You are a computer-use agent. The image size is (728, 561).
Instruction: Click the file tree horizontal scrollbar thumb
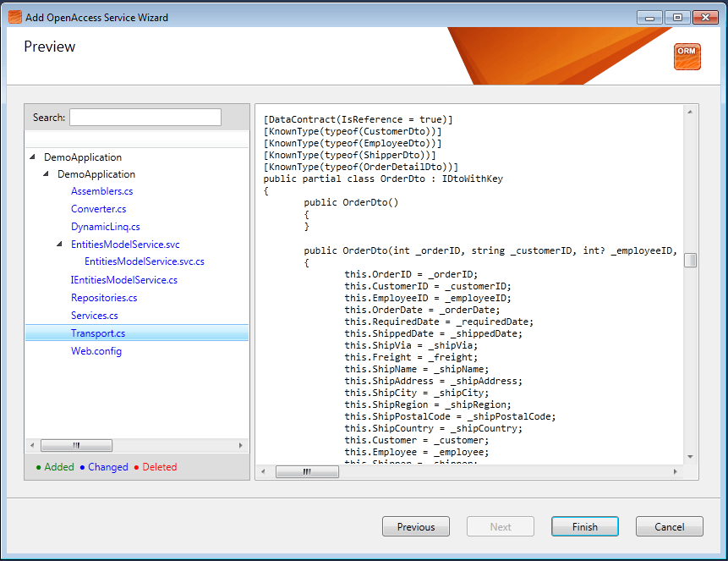pyautogui.click(x=77, y=445)
